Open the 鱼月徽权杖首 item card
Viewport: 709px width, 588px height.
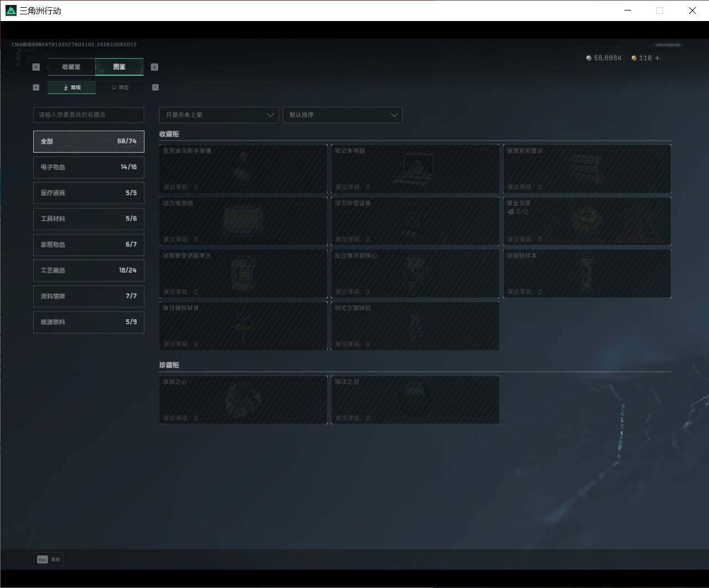tap(244, 326)
